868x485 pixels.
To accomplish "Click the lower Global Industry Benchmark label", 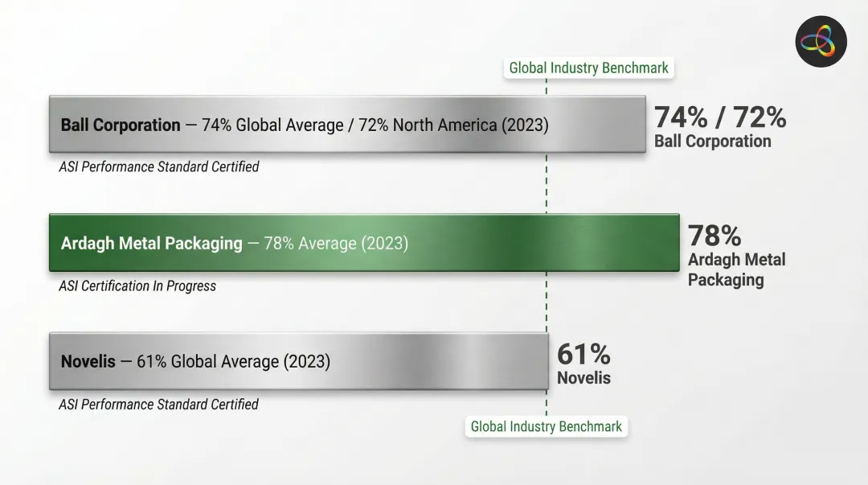I will pos(547,427).
